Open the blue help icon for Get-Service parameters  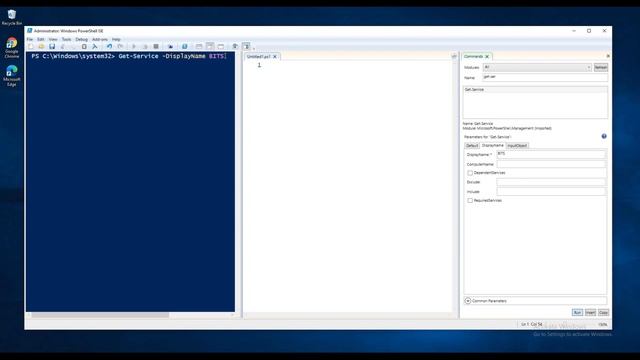(604, 136)
